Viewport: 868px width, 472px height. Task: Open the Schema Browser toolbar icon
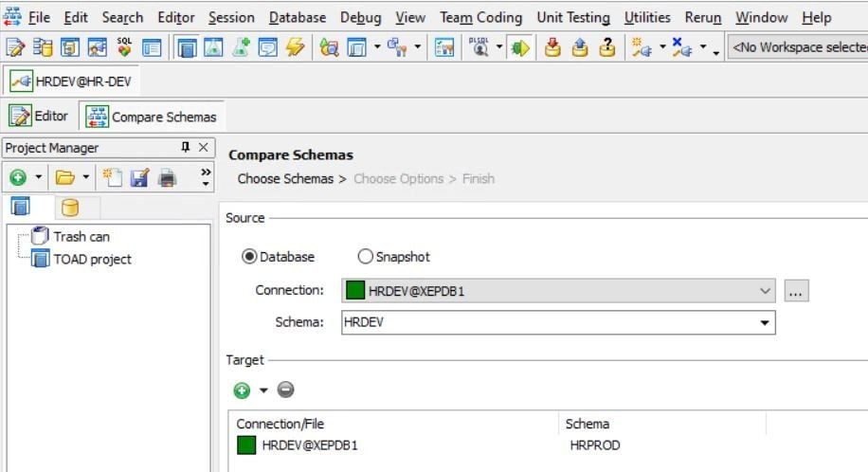pyautogui.click(x=42, y=47)
